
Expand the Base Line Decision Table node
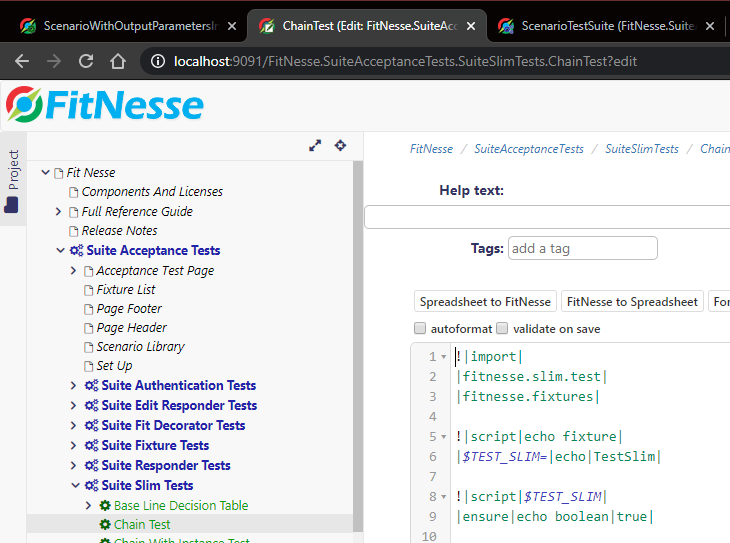(88, 505)
